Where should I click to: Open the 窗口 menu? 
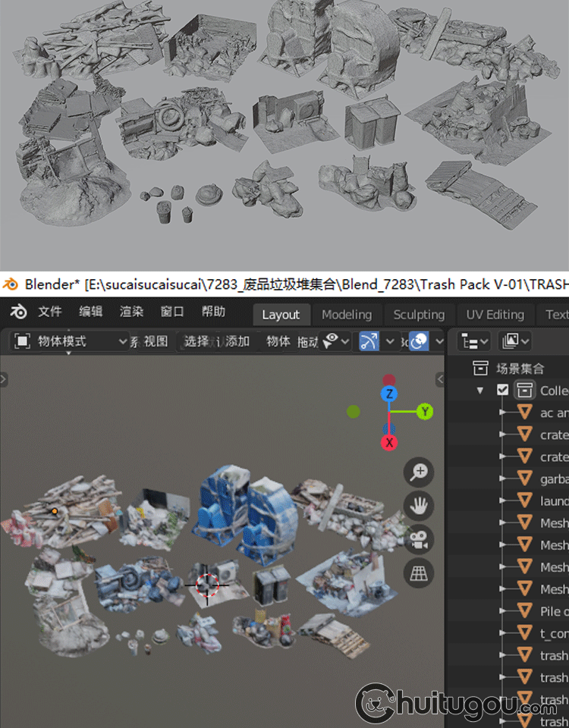pyautogui.click(x=172, y=312)
